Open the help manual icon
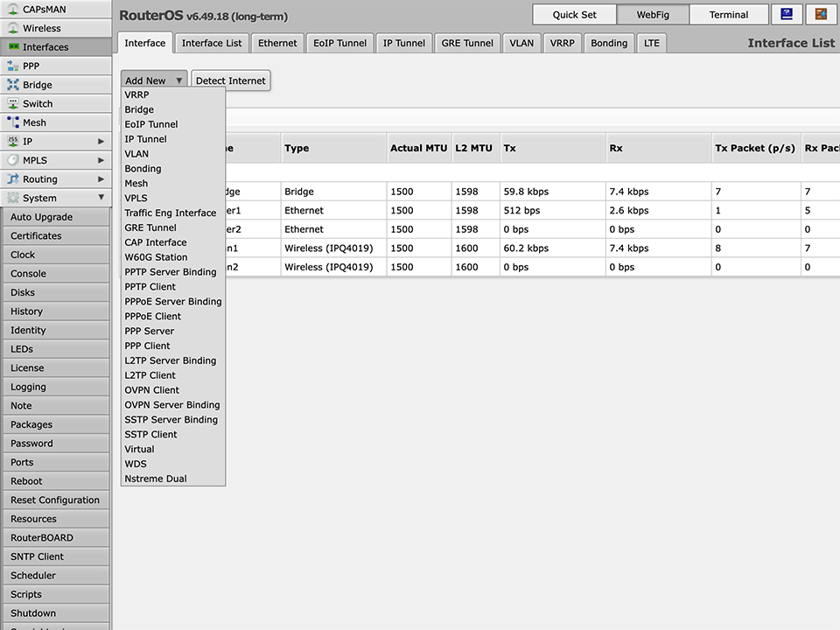The image size is (840, 630). pos(787,14)
